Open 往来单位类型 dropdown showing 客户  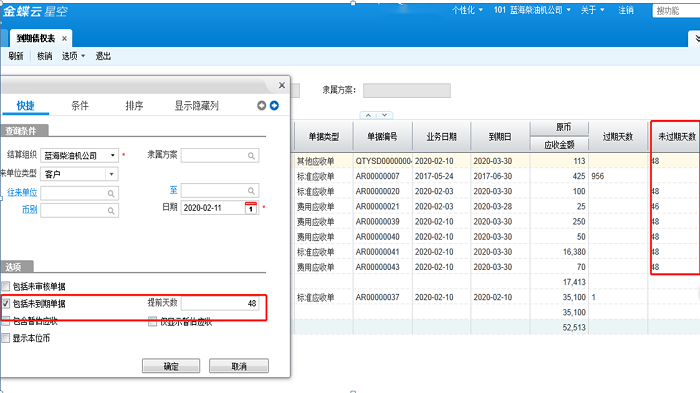pos(112,174)
